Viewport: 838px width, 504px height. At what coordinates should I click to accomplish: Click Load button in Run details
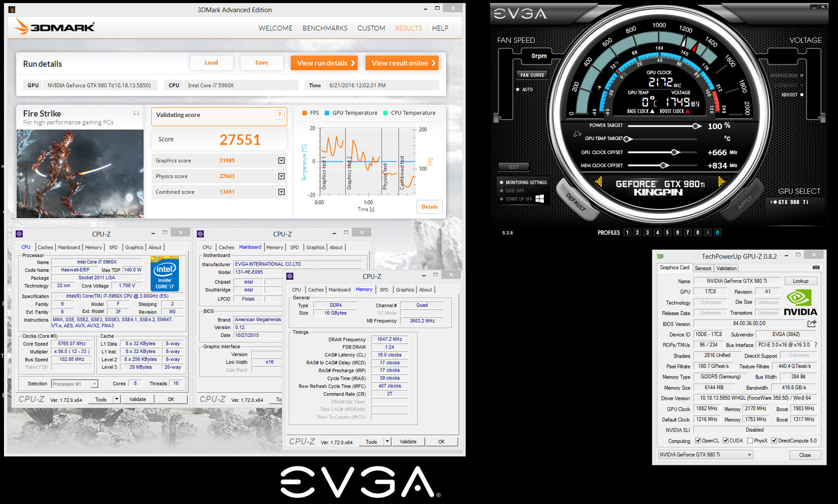[211, 62]
